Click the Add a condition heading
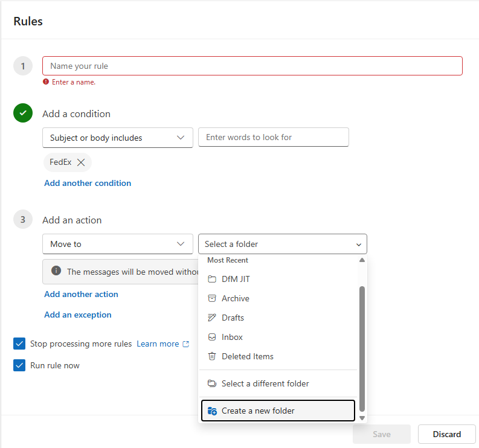479x448 pixels. [x=76, y=114]
